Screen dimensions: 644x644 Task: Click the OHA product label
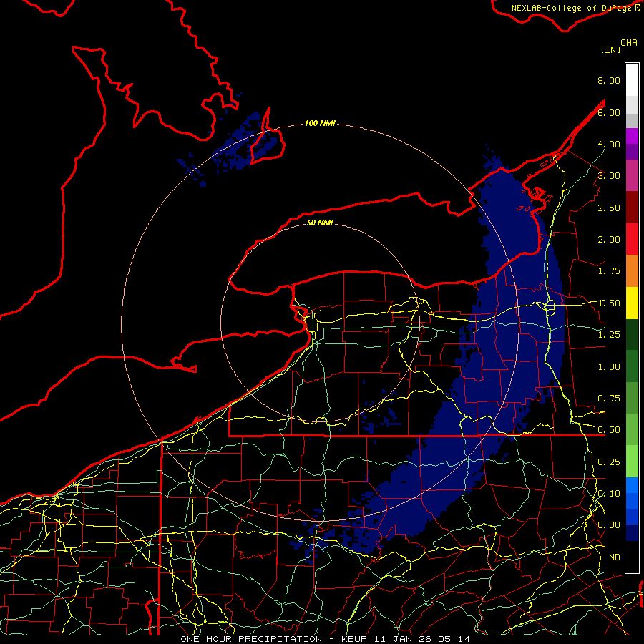pos(629,43)
